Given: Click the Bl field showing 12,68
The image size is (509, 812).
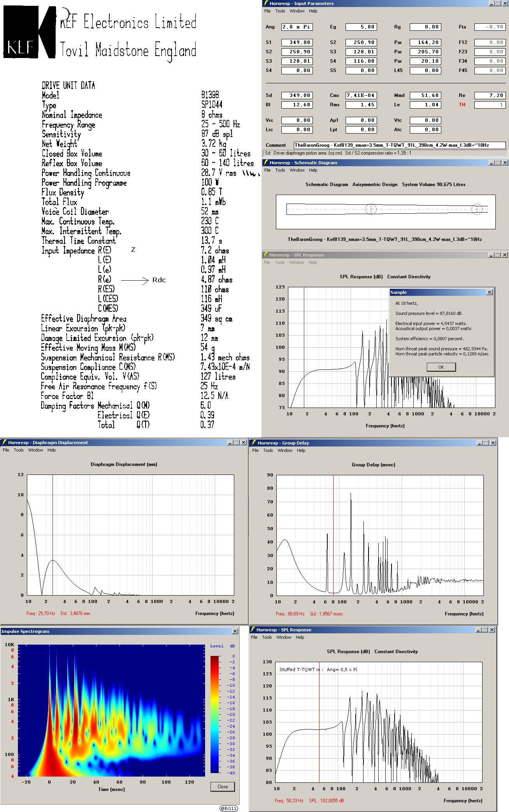Looking at the screenshot, I should tap(297, 105).
